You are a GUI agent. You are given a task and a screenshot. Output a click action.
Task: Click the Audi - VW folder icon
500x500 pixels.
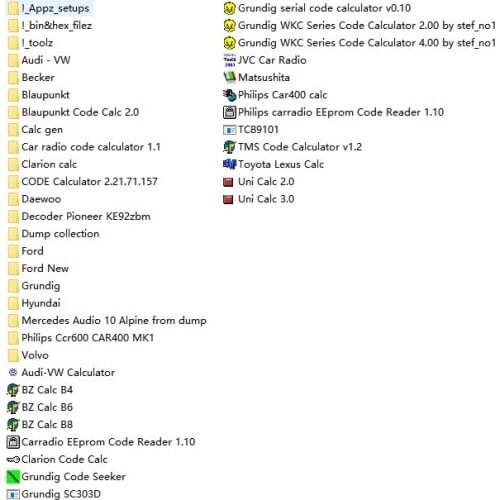coord(13,60)
